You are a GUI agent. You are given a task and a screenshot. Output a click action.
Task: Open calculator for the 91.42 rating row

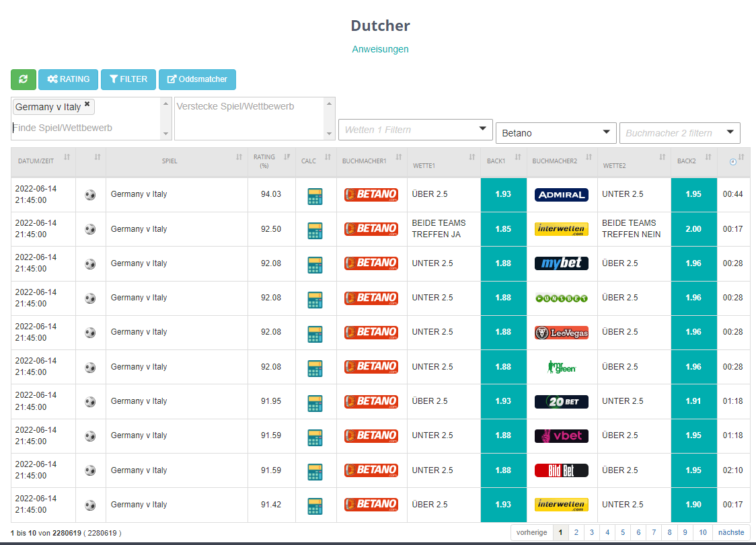coord(315,507)
